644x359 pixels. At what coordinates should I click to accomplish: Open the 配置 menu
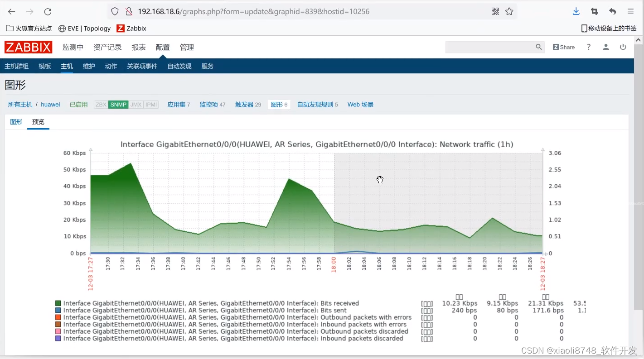(x=163, y=47)
